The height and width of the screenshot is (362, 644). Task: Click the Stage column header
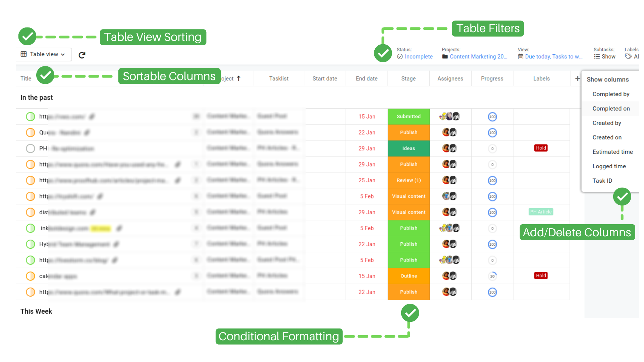click(408, 79)
